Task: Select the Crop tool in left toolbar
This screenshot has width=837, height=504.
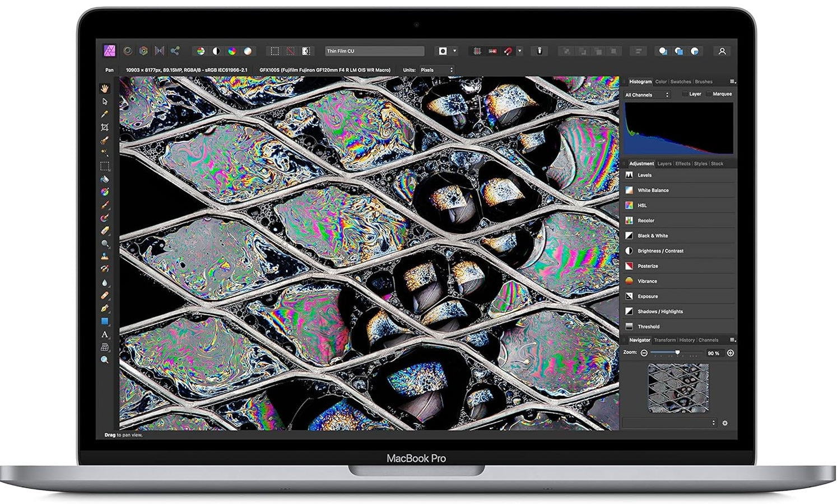Action: coord(105,128)
